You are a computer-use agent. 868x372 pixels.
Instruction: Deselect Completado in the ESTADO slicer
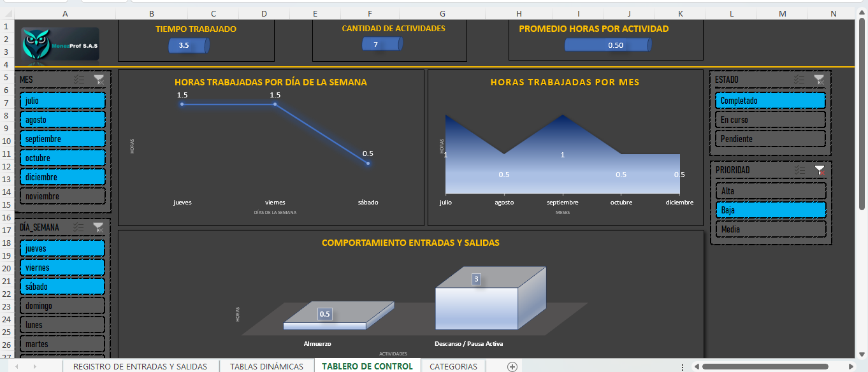[x=770, y=101]
